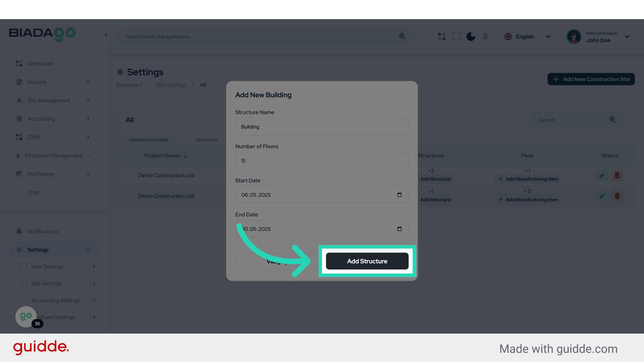Click the edit pencil for Demo Construction Ltd.

point(602,175)
